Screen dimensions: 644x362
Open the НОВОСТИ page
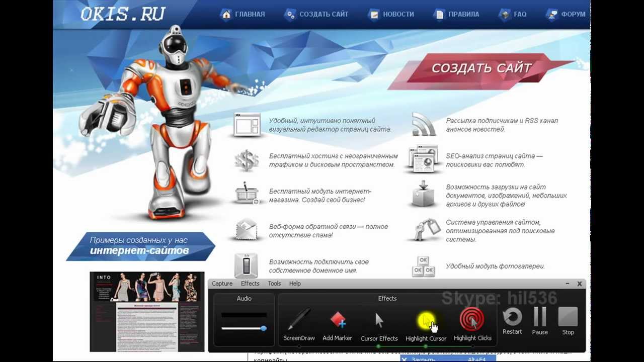(398, 14)
